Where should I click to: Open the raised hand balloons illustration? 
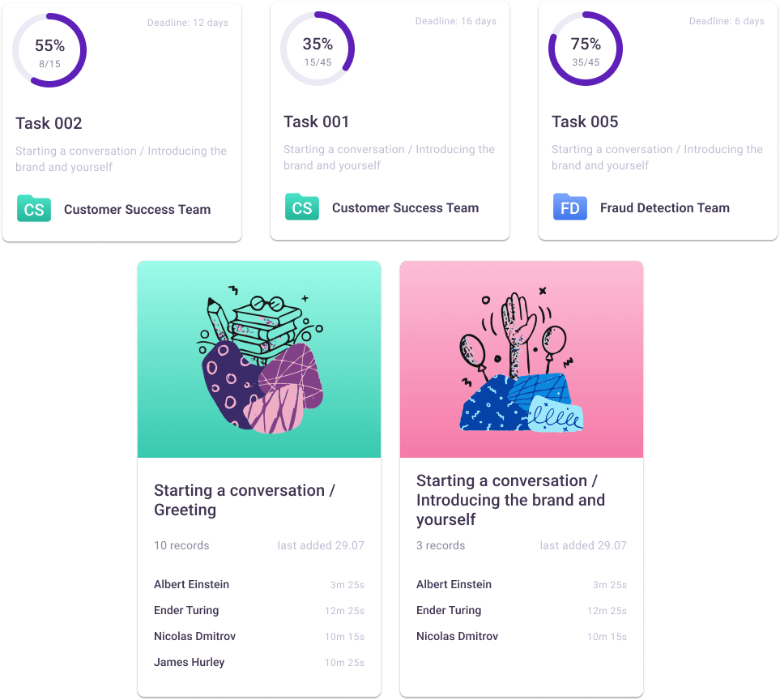click(x=522, y=359)
